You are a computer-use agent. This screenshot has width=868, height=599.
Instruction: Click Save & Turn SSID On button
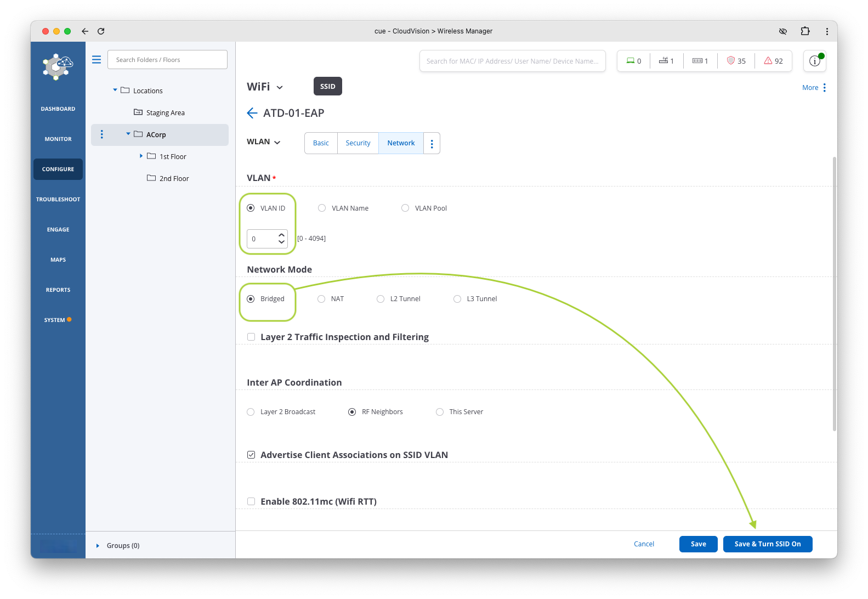[767, 544]
